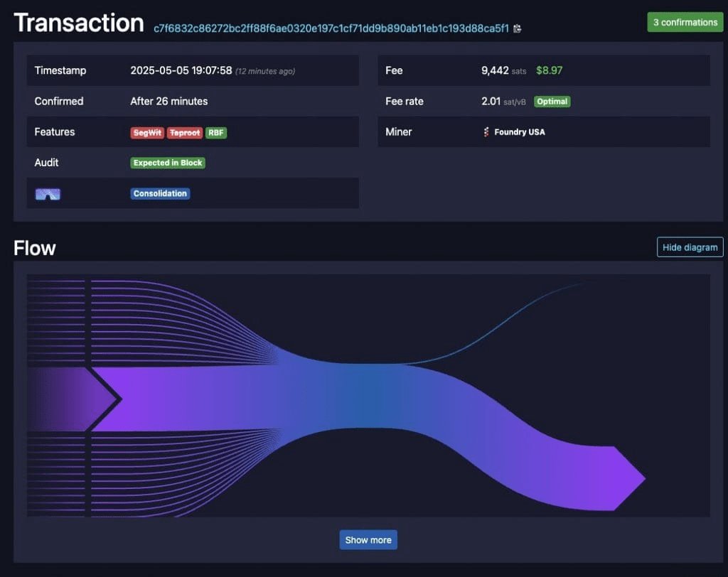The image size is (728, 577).
Task: Click the 3 confirmations badge
Action: pos(685,22)
